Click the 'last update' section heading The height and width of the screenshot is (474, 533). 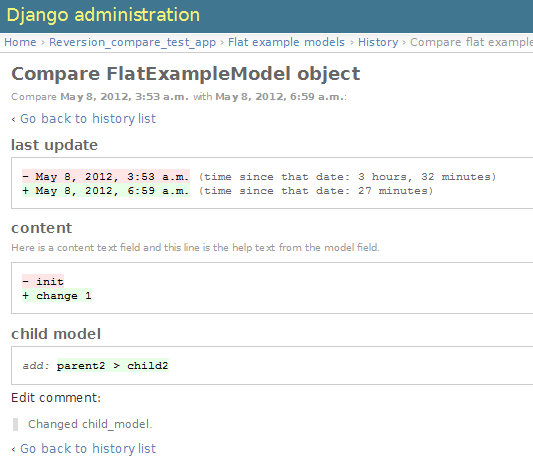[x=54, y=145]
